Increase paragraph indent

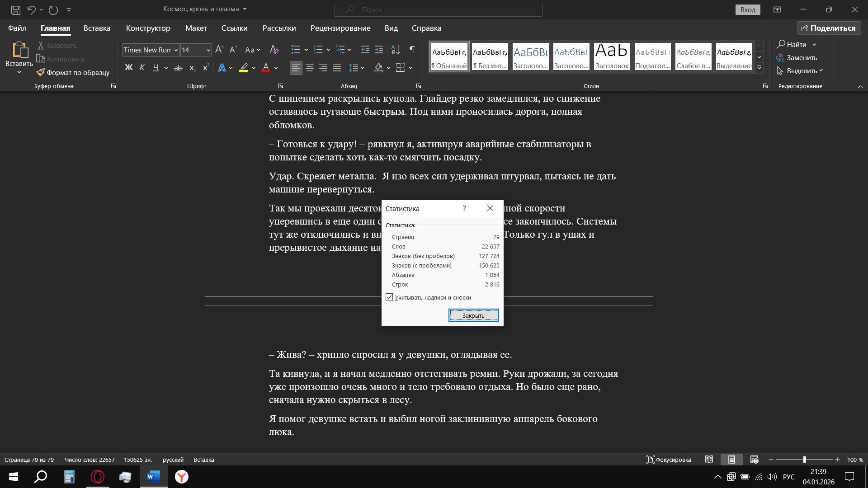379,50
